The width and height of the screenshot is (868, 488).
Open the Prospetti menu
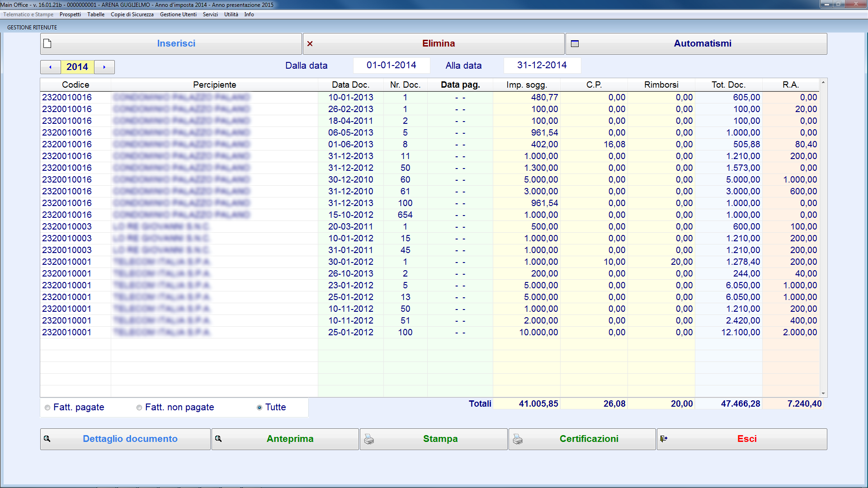70,14
